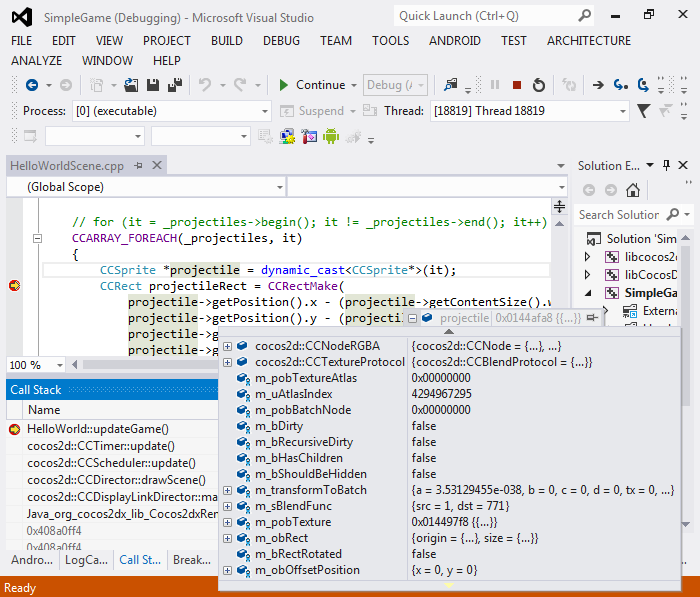The width and height of the screenshot is (700, 597).
Task: Click the Quick Launch search magnifier
Action: 584,16
